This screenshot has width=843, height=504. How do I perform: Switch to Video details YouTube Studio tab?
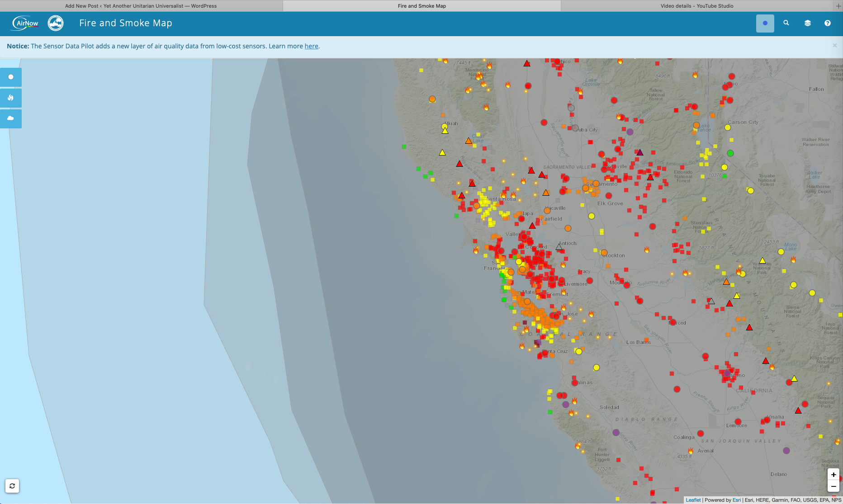696,6
